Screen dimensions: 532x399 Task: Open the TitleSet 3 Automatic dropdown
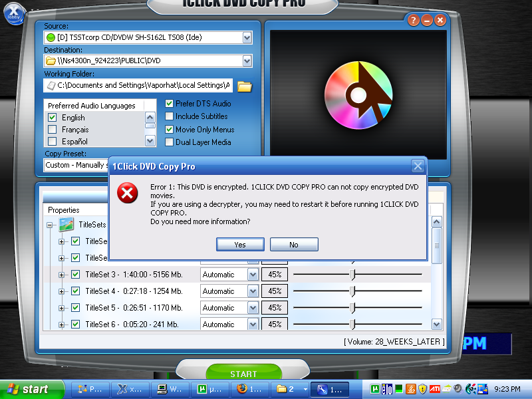(253, 275)
